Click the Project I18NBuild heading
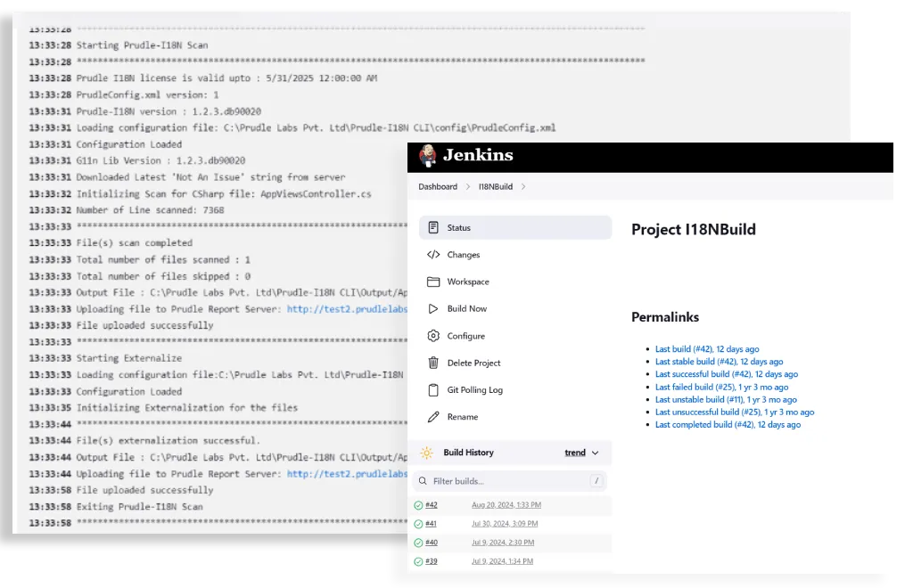The image size is (913, 588). 694,230
